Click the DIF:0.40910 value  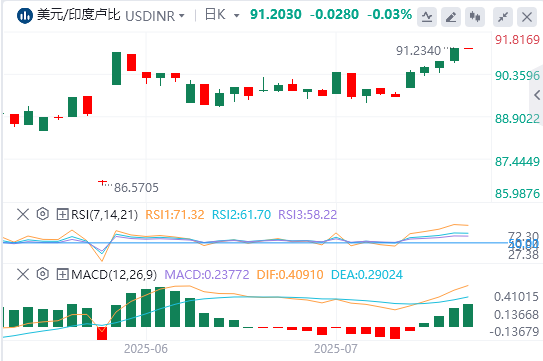point(290,275)
